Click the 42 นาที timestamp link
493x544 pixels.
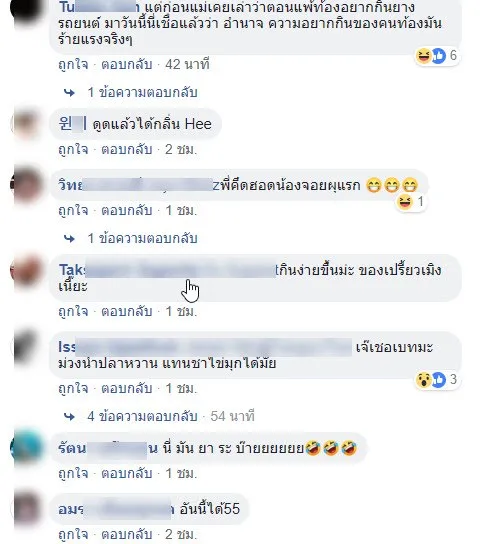click(187, 65)
